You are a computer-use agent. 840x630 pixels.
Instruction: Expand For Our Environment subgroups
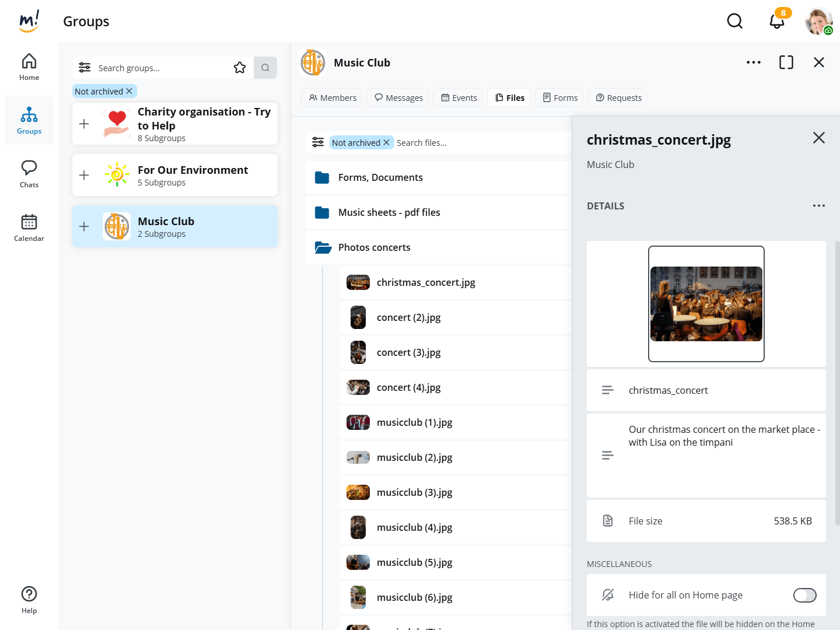coord(84,175)
